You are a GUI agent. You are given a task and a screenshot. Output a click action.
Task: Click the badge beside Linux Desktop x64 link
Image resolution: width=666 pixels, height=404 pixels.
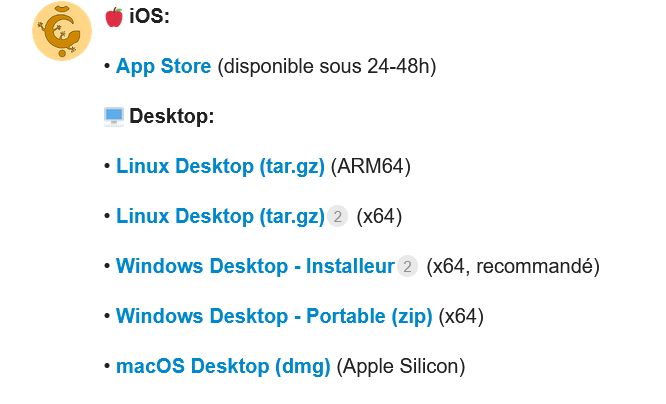tap(338, 216)
